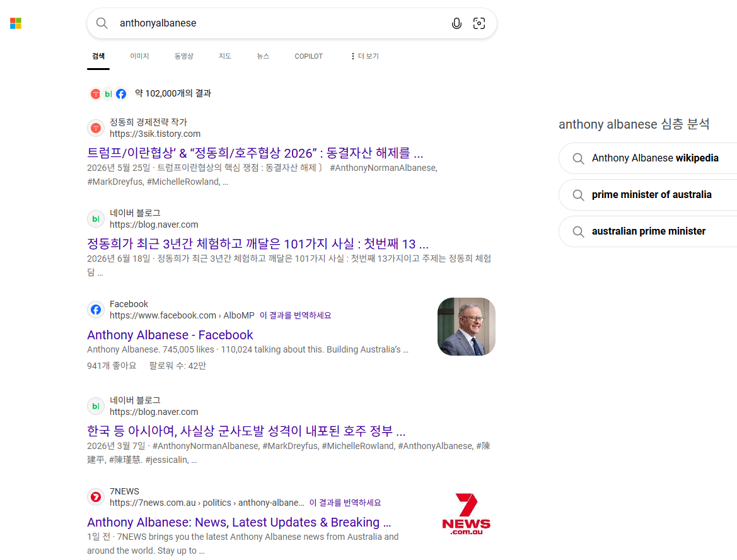Click the Tistory favicon beside 정동희 경제전략 작가
The height and width of the screenshot is (560, 737).
pyautogui.click(x=96, y=128)
